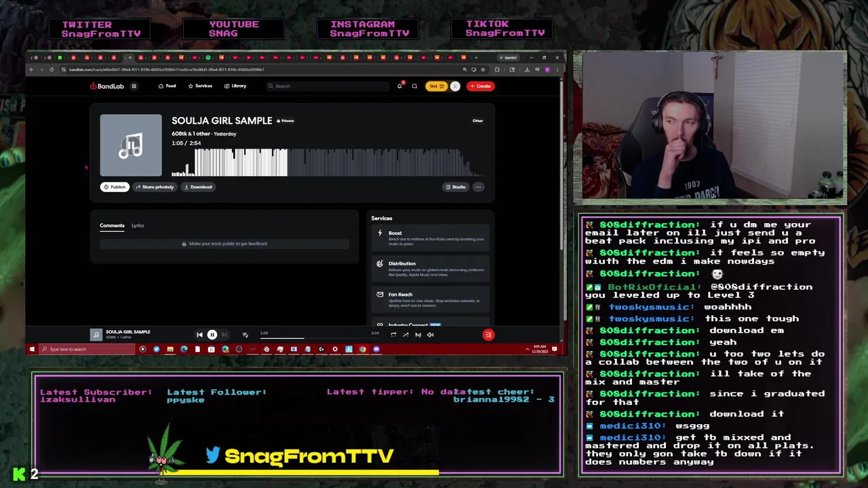Open the Gemini button in Chrome
Image resolution: width=868 pixels, height=488 pixels.
click(x=508, y=58)
